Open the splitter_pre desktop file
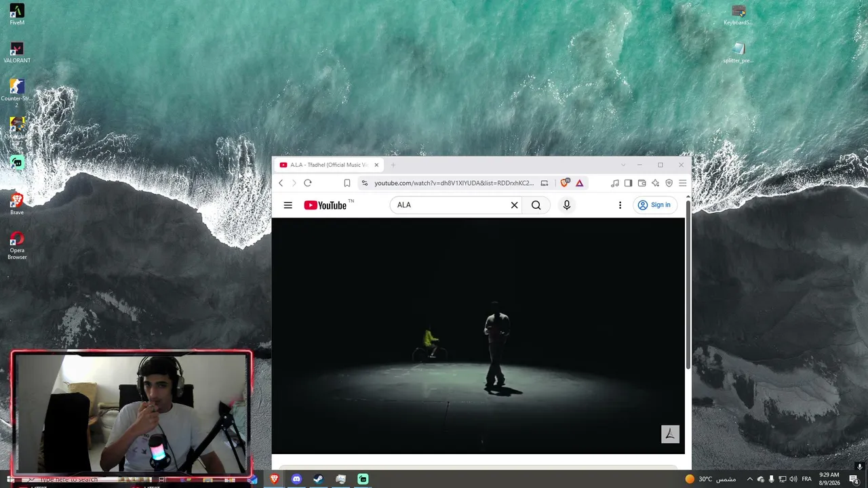 pyautogui.click(x=738, y=53)
